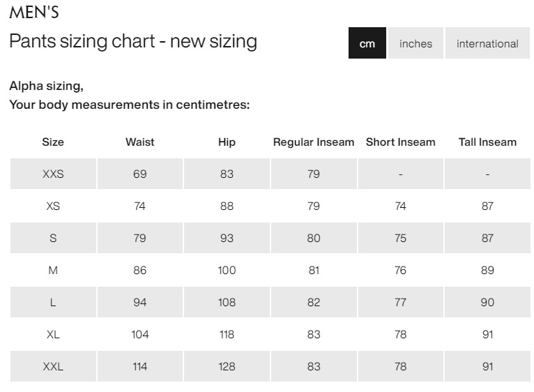
Task: Click the Hip column header
Action: coord(227,142)
